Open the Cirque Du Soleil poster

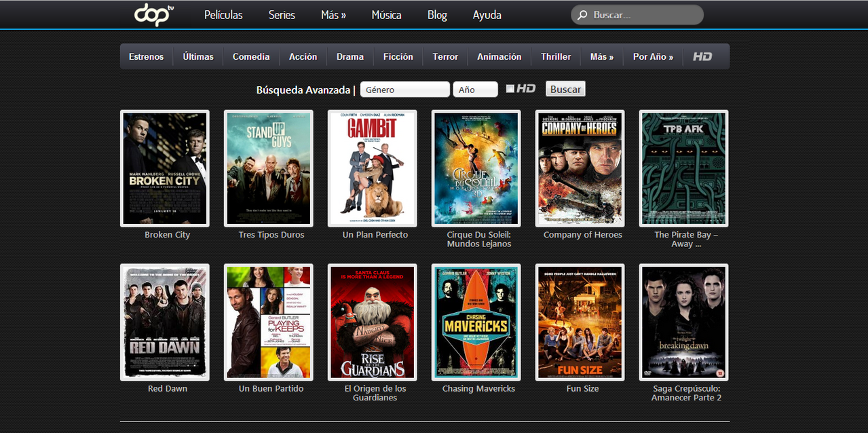tap(476, 168)
